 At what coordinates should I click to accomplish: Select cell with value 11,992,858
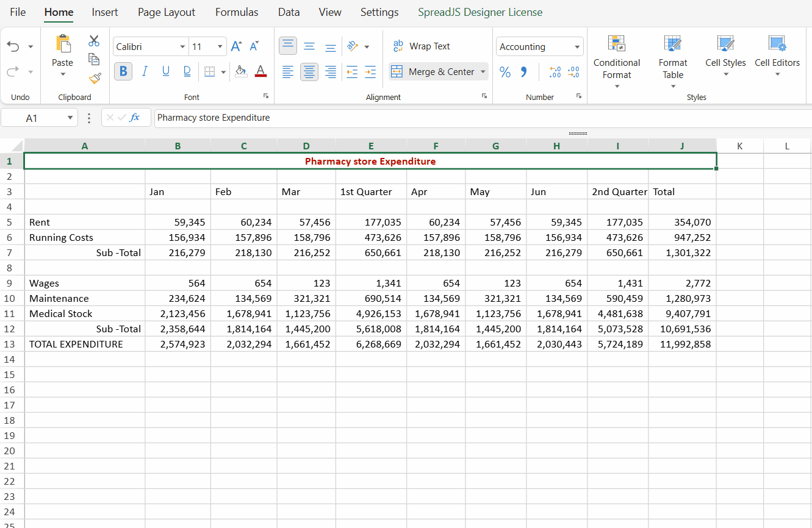coord(683,344)
